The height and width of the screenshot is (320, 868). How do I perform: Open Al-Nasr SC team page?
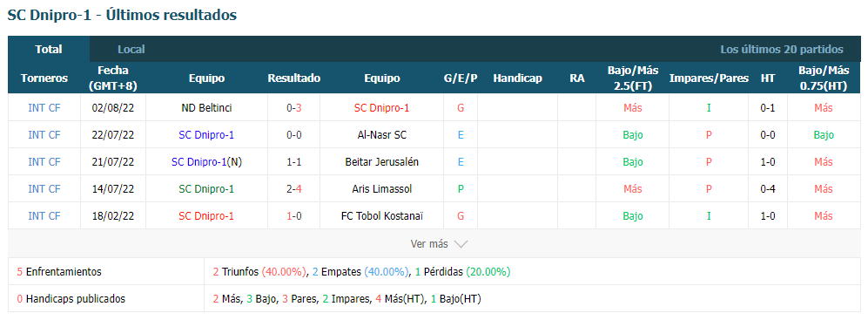382,135
